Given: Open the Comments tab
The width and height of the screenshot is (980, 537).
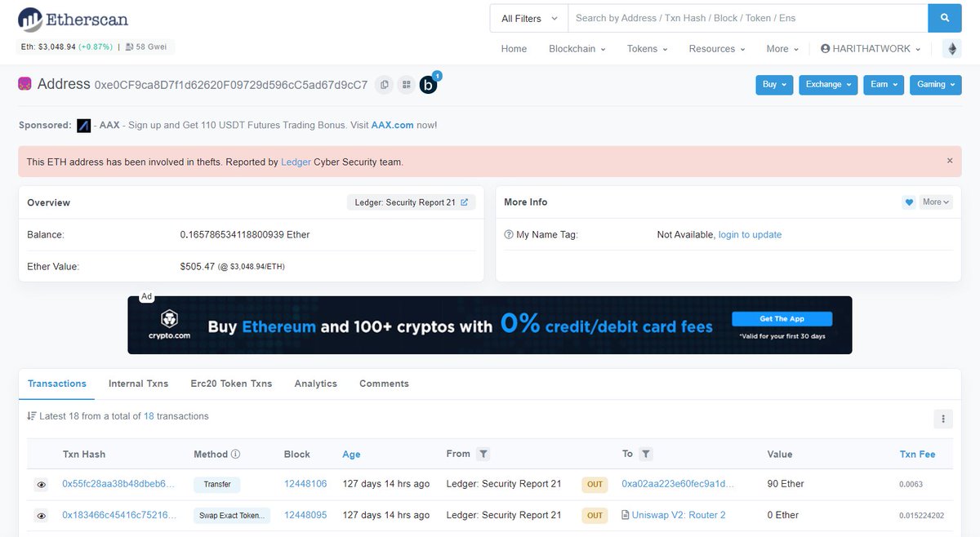Looking at the screenshot, I should point(384,384).
